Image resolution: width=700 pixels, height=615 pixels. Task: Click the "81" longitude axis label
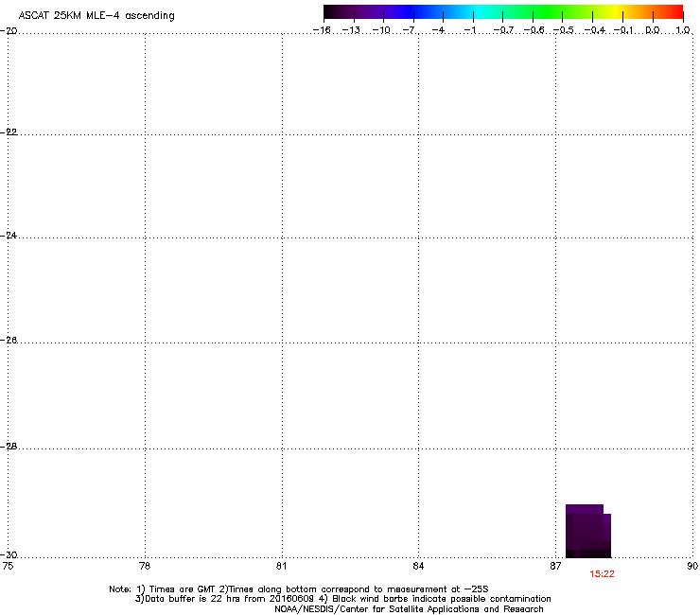[x=281, y=566]
